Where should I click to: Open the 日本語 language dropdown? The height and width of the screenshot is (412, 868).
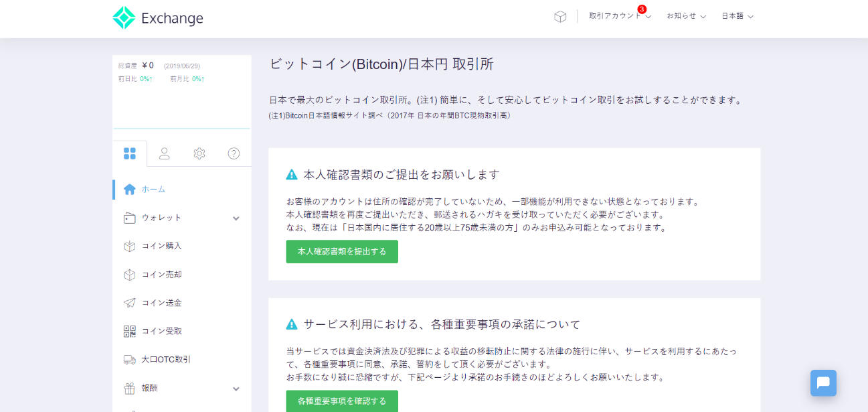point(737,16)
